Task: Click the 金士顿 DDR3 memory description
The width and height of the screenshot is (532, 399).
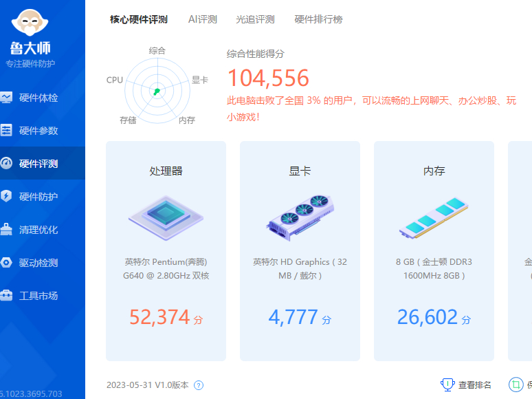Action: [x=434, y=268]
